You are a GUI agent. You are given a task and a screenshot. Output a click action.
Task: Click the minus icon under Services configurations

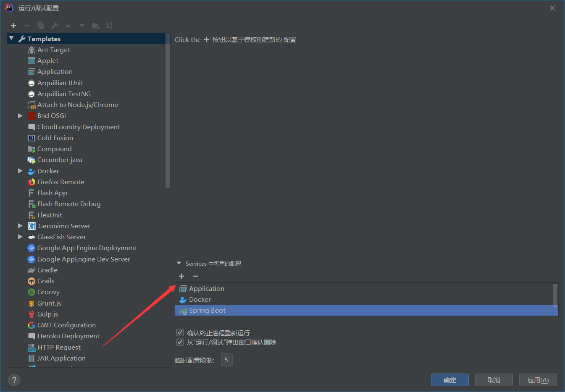click(x=195, y=276)
